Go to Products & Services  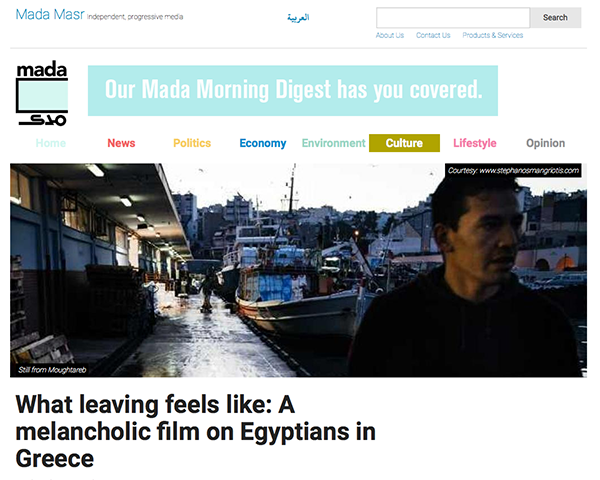coord(492,35)
